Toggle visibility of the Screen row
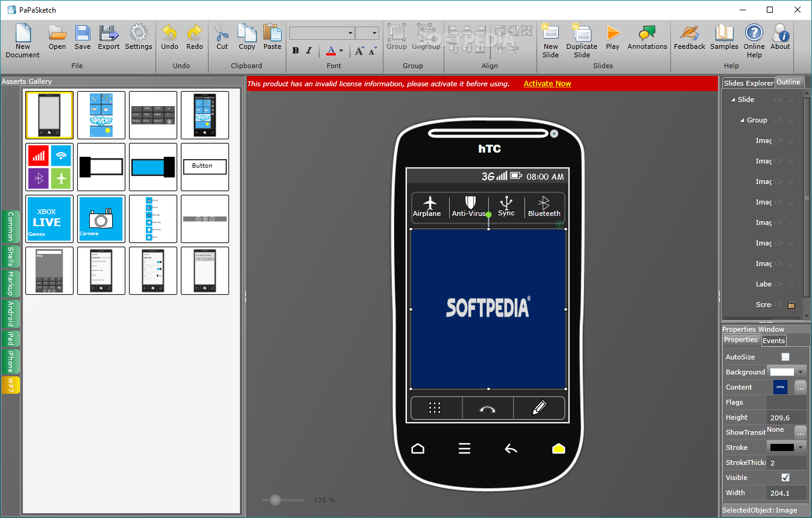The width and height of the screenshot is (812, 518). (x=778, y=305)
